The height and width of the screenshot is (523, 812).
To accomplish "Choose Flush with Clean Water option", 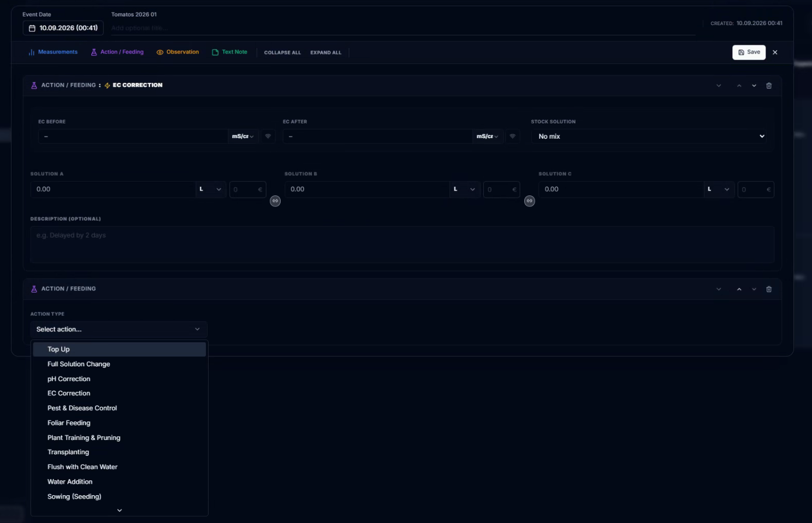I will click(x=120, y=467).
